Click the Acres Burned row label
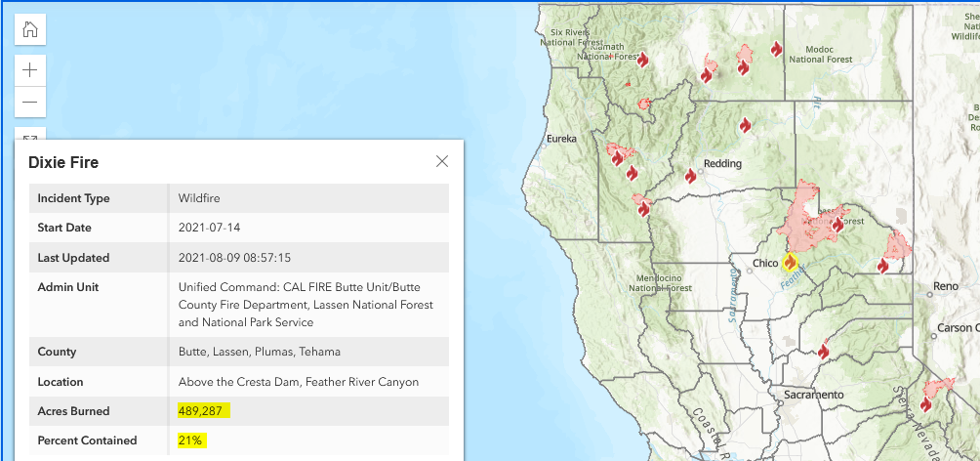This screenshot has width=980, height=461. click(x=73, y=411)
